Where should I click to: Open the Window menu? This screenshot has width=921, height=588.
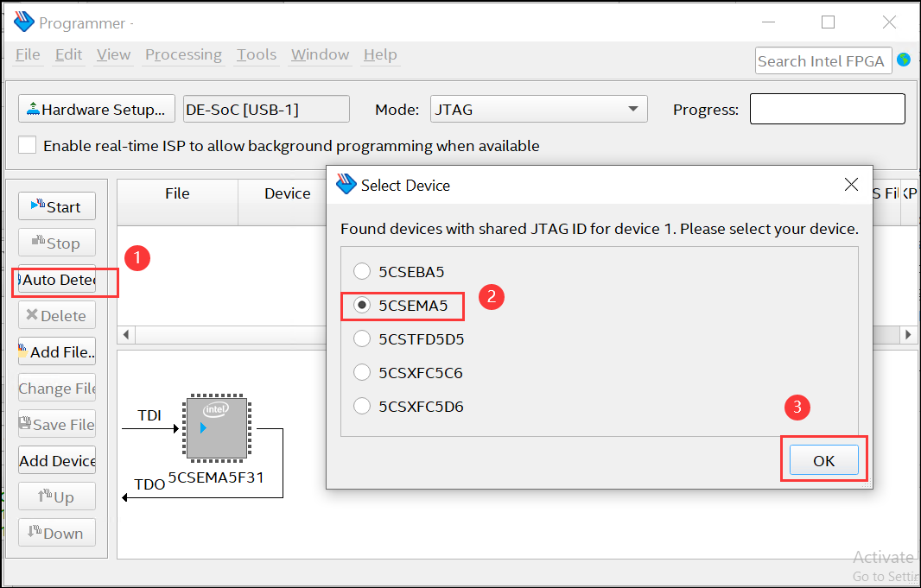coord(321,54)
